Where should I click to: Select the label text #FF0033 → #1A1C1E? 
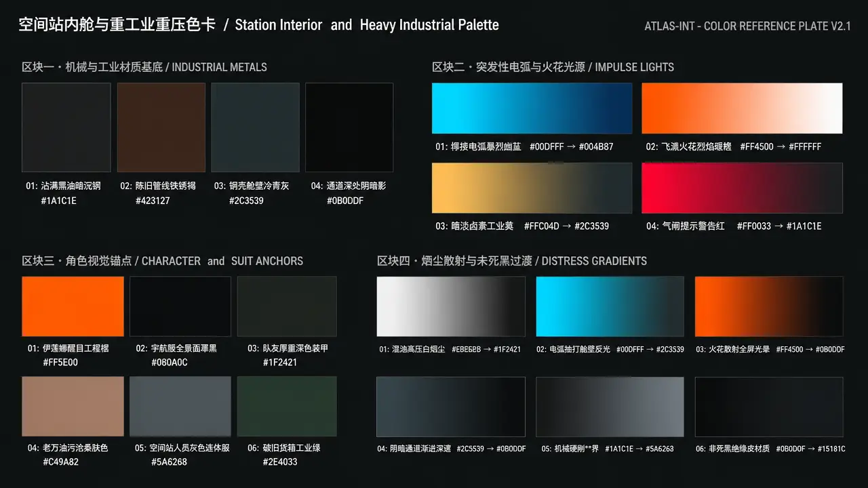[x=778, y=226]
